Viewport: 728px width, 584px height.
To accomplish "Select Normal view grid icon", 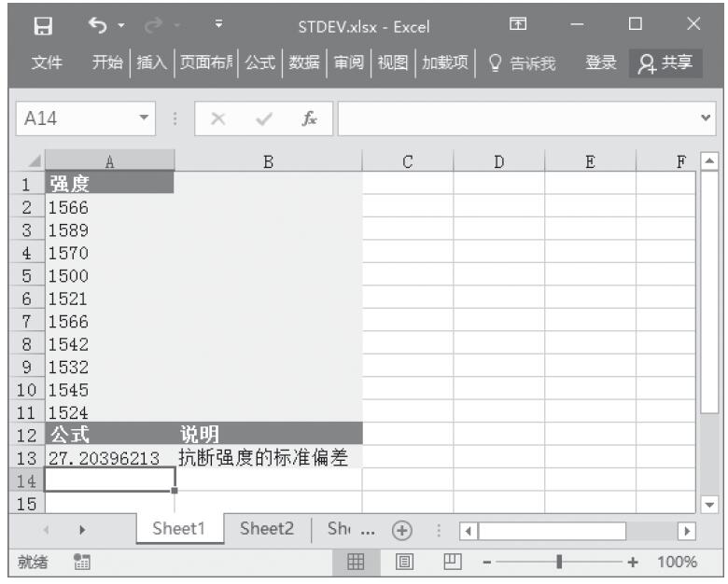I will 355,562.
